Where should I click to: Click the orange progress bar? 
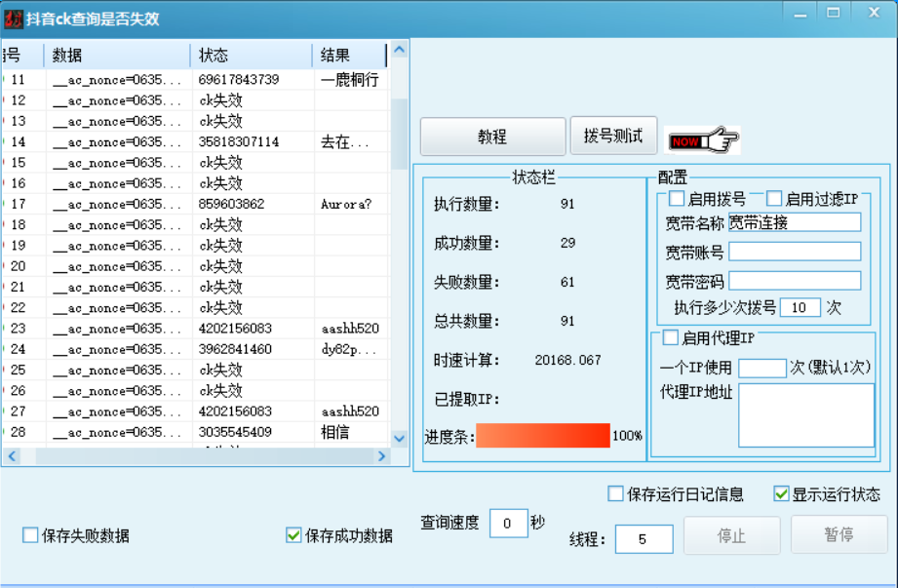542,436
